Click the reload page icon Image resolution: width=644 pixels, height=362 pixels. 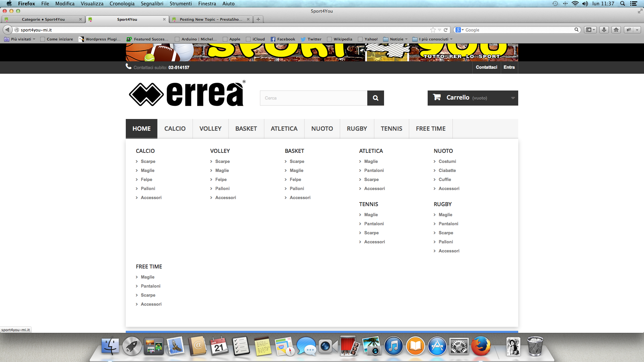point(446,30)
